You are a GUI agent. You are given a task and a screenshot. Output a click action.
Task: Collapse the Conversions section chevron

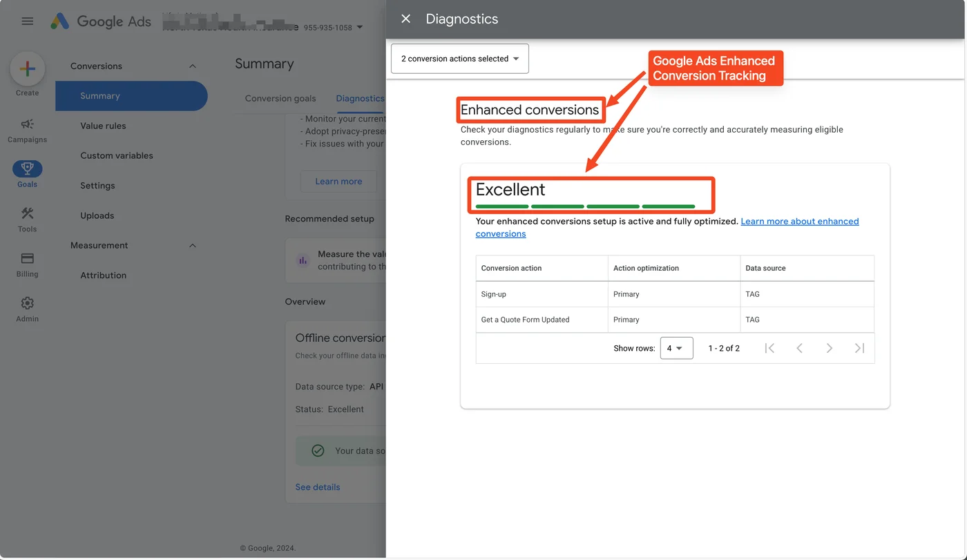coord(192,66)
